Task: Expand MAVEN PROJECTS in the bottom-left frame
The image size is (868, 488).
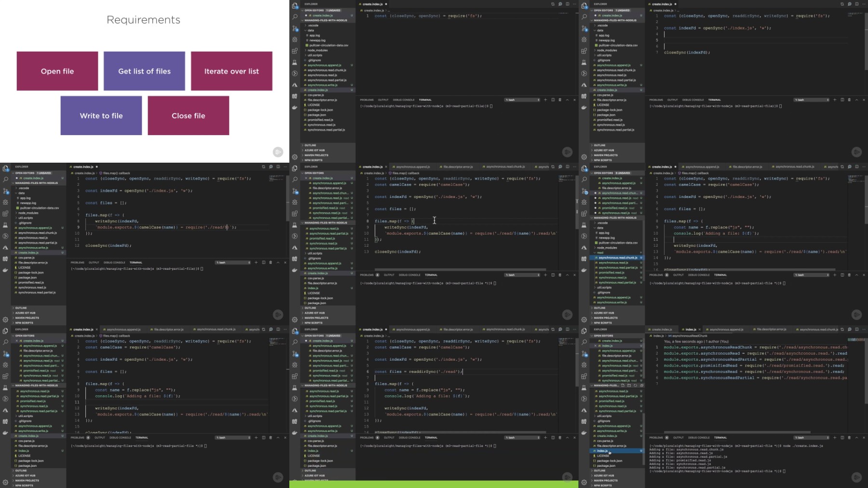Action: [x=27, y=481]
